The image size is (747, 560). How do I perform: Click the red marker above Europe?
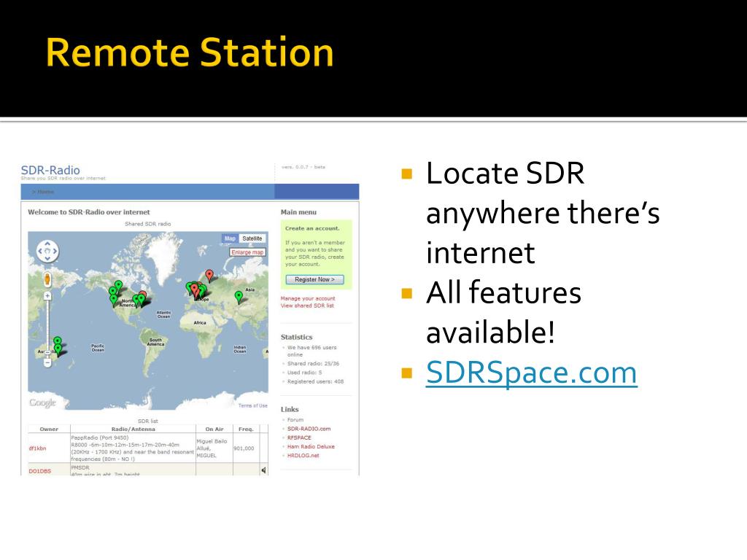pos(209,275)
